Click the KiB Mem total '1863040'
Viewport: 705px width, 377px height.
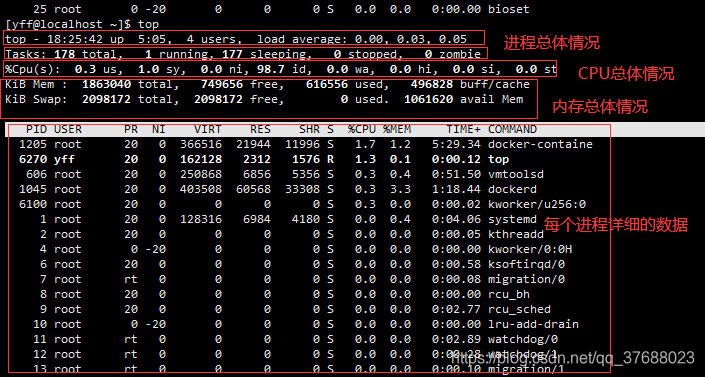click(107, 84)
